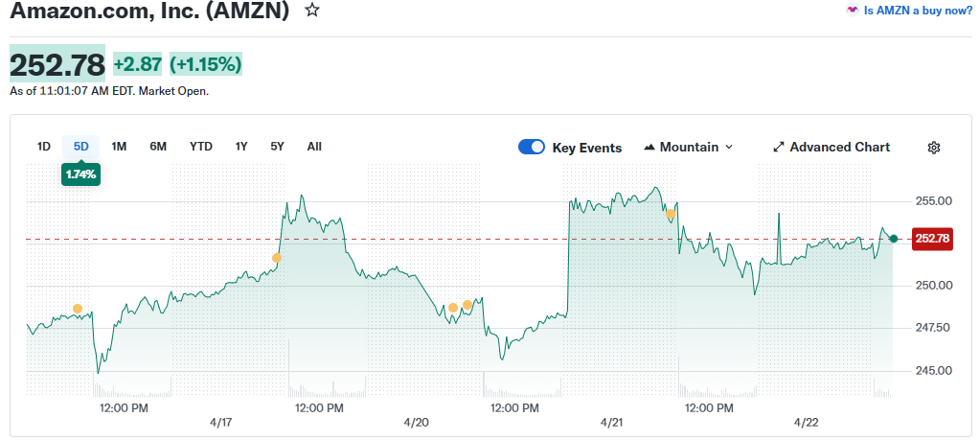Click the heart icon beside AMZN buy prompt
Viewport: 980px width, 440px height.
[x=852, y=11]
